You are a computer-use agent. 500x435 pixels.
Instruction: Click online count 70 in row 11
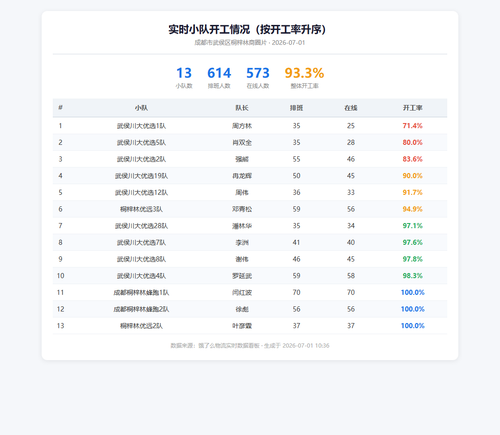point(351,292)
